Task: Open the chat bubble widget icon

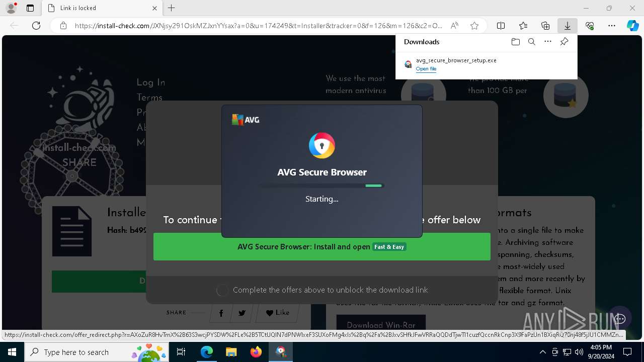Action: [620, 319]
